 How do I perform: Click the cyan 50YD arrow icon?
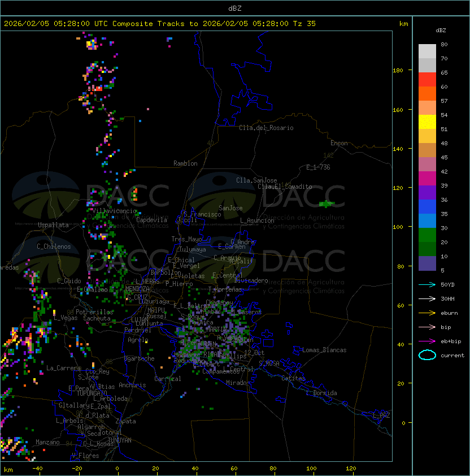427,284
